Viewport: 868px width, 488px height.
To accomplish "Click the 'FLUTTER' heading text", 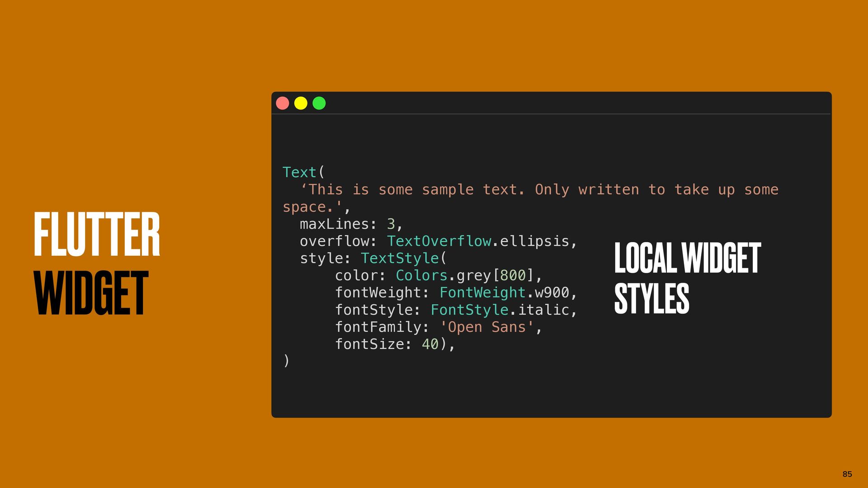I will (97, 235).
